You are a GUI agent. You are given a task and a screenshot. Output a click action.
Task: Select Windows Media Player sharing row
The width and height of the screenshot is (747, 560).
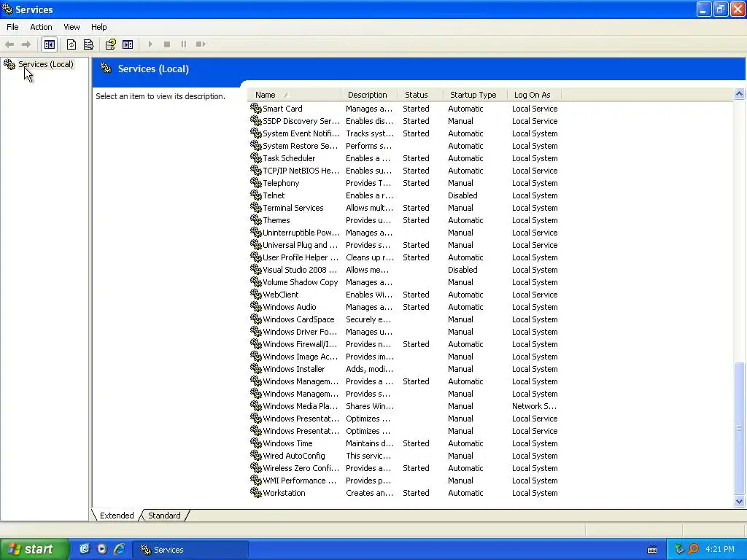tap(404, 405)
